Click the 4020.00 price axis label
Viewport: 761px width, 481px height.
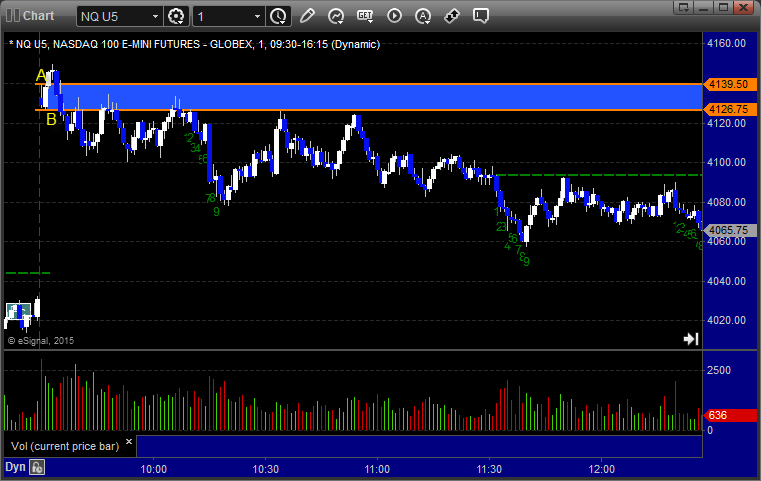click(727, 320)
